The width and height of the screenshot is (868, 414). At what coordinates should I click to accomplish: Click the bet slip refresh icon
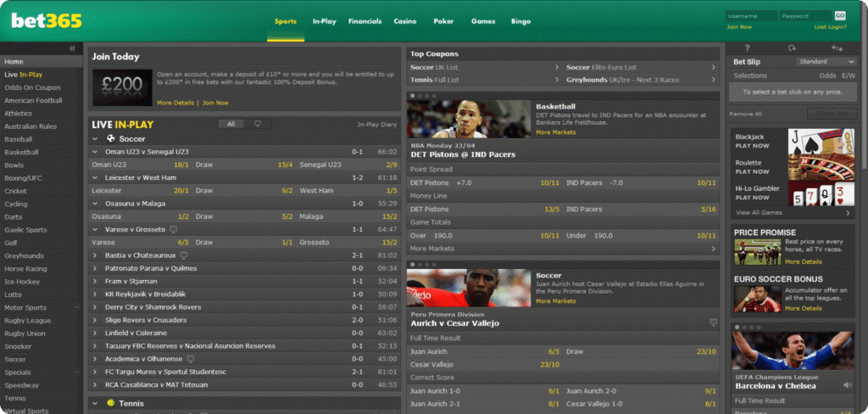[793, 48]
